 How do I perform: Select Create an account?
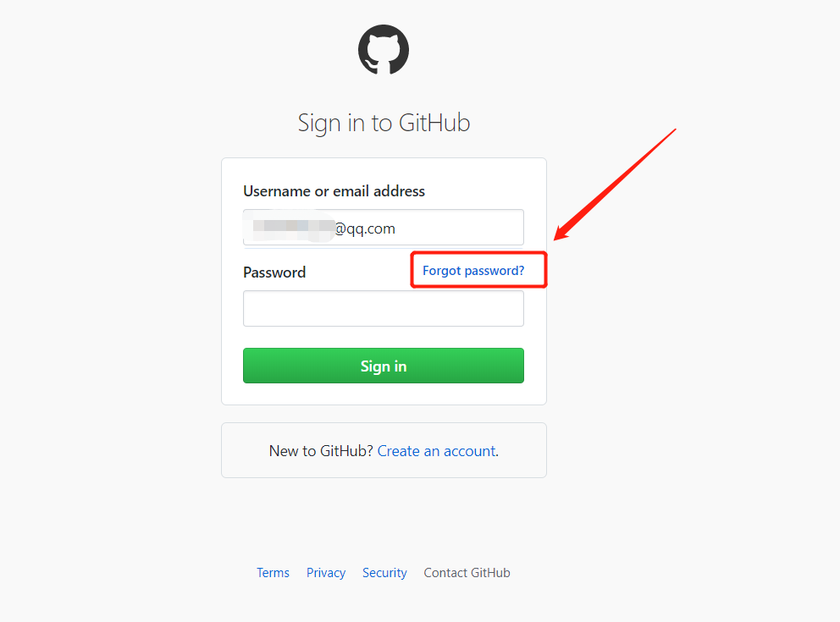pyautogui.click(x=436, y=451)
